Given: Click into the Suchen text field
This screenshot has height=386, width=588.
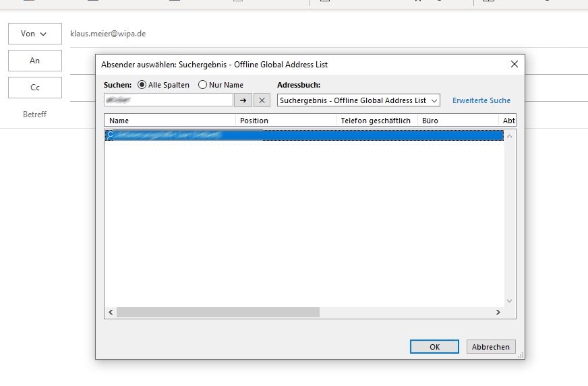Looking at the screenshot, I should click(169, 100).
